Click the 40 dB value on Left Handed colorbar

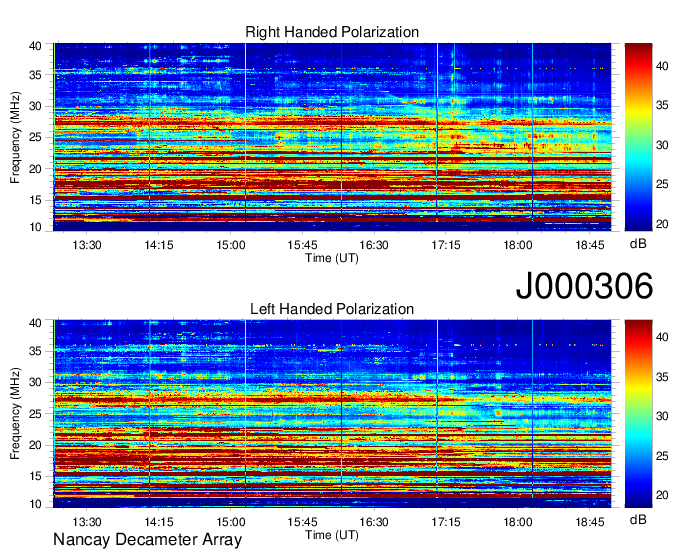point(662,337)
